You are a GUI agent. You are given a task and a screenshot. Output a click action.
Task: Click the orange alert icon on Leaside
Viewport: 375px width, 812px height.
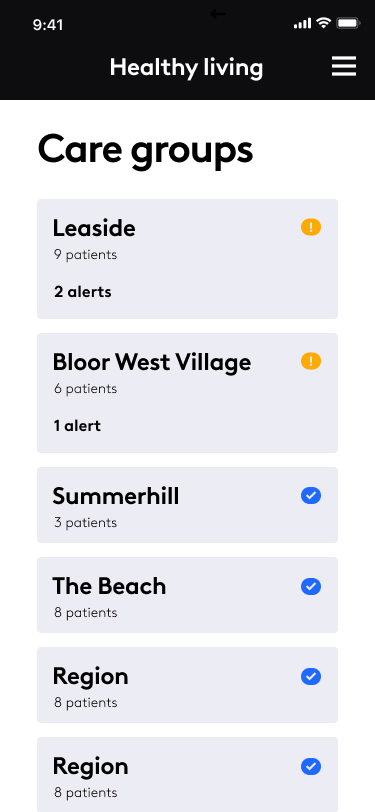click(x=311, y=227)
